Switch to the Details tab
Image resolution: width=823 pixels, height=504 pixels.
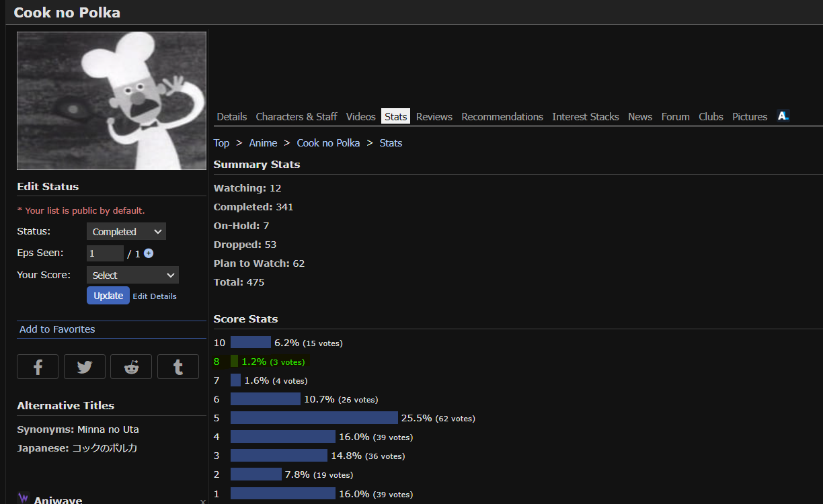click(x=232, y=116)
